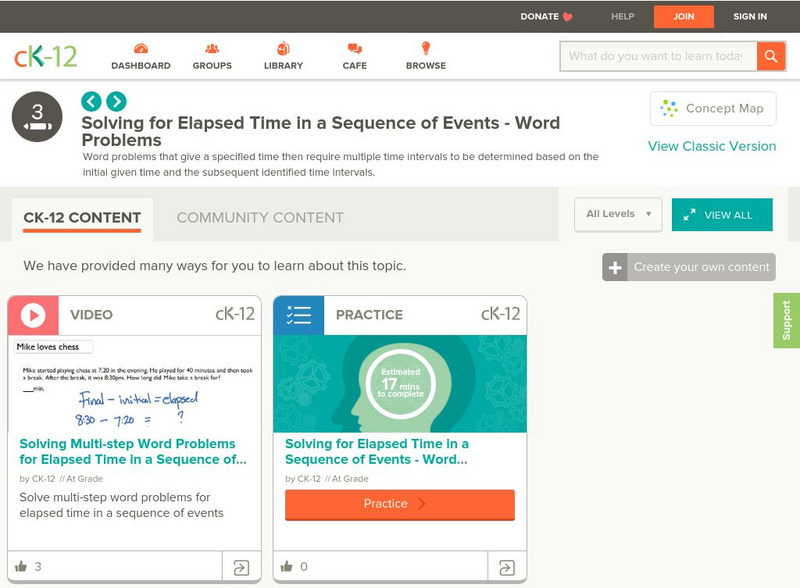This screenshot has height=588, width=800.
Task: Go to previous concept arrow
Action: coord(91,102)
